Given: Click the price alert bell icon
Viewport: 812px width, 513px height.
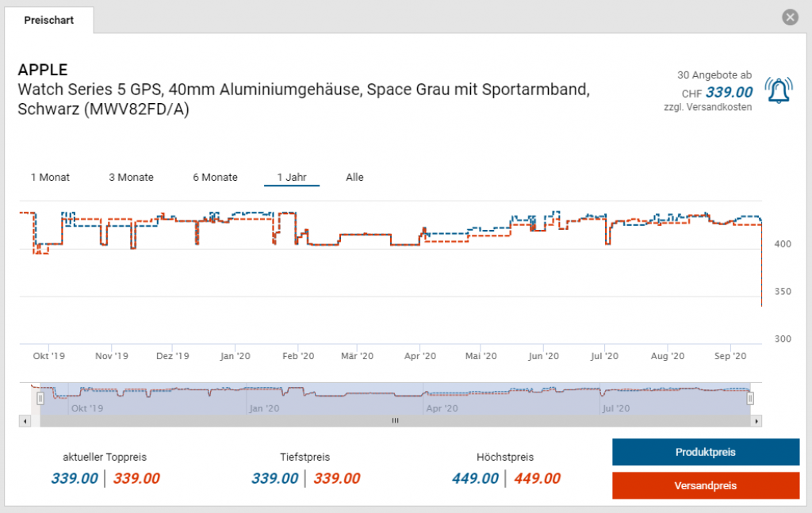Looking at the screenshot, I should tap(779, 90).
